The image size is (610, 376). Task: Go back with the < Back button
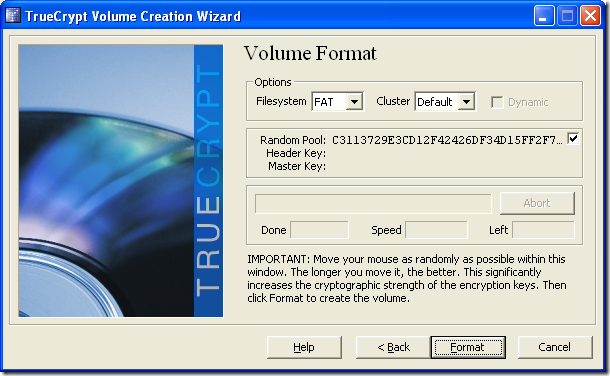[x=393, y=347]
